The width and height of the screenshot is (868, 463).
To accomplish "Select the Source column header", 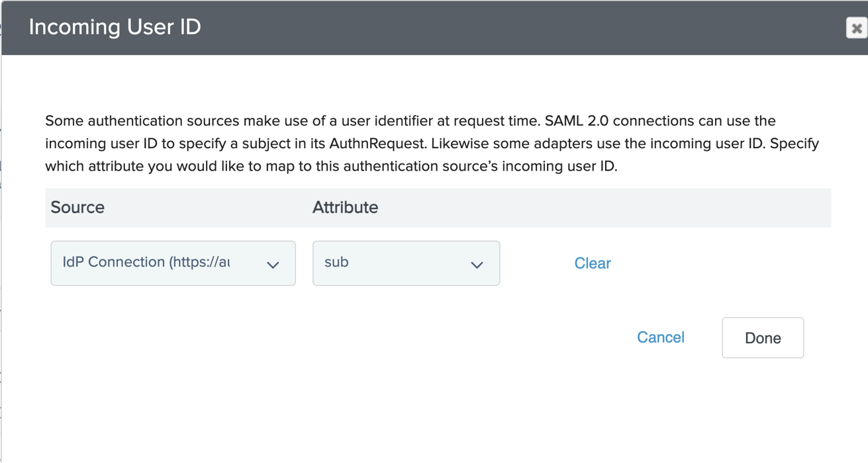I will pos(77,208).
